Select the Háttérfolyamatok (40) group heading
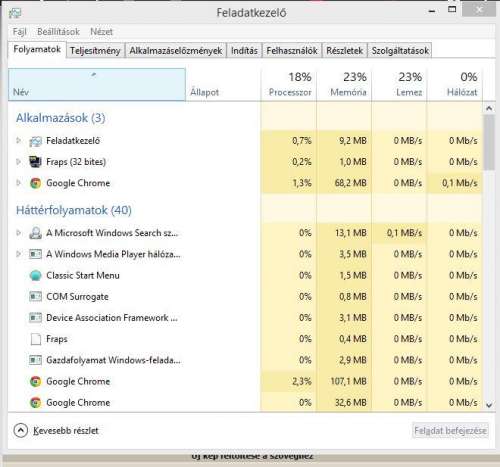 [x=74, y=210]
